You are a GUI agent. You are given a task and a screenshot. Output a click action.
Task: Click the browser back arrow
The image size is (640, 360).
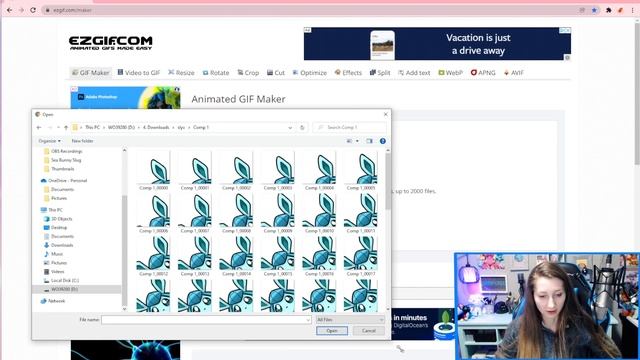click(9, 10)
